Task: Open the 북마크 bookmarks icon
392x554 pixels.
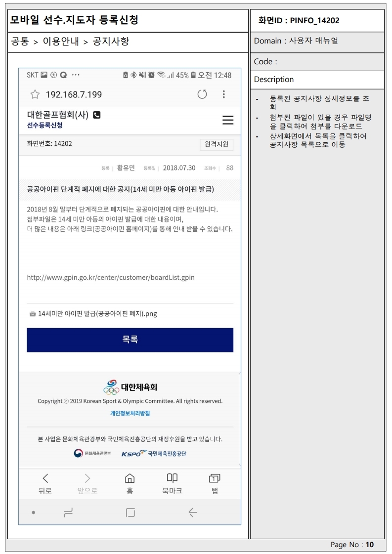Action: tap(172, 484)
